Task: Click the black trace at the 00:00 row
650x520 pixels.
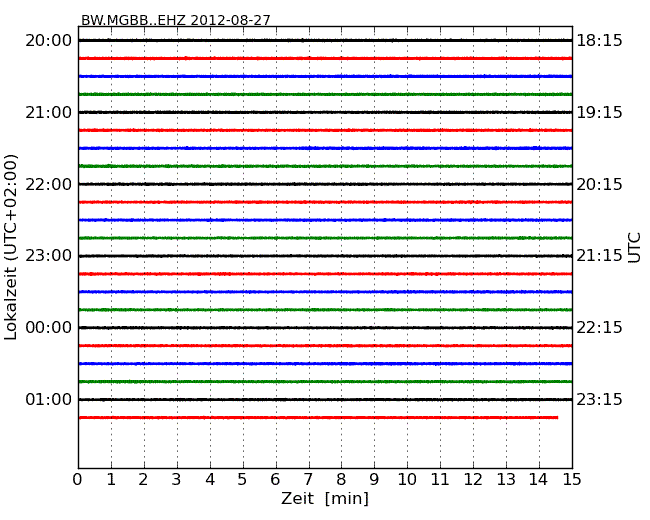Action: tap(325, 328)
